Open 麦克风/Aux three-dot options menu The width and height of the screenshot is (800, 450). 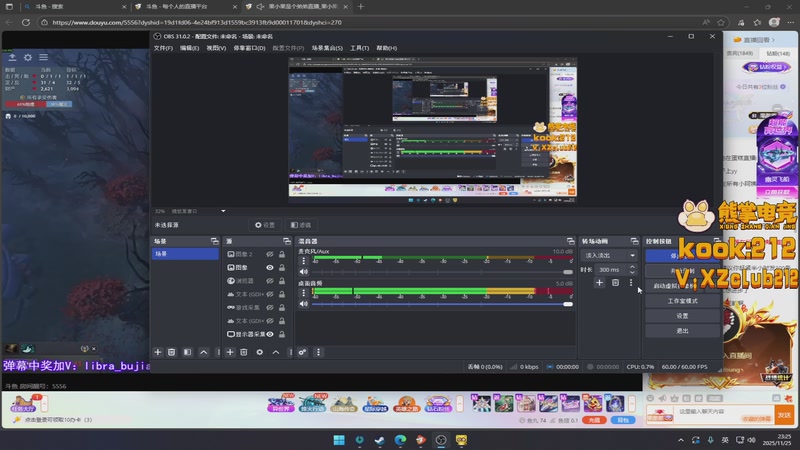pos(304,261)
